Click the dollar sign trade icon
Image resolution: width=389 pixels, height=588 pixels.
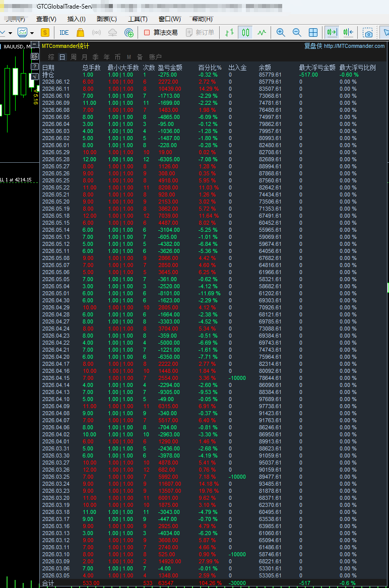pyautogui.click(x=45, y=33)
